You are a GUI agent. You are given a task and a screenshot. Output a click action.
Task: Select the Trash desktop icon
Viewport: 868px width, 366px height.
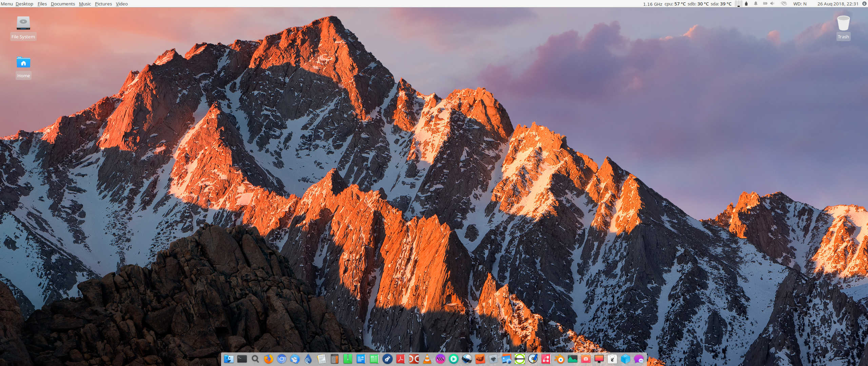pyautogui.click(x=843, y=28)
